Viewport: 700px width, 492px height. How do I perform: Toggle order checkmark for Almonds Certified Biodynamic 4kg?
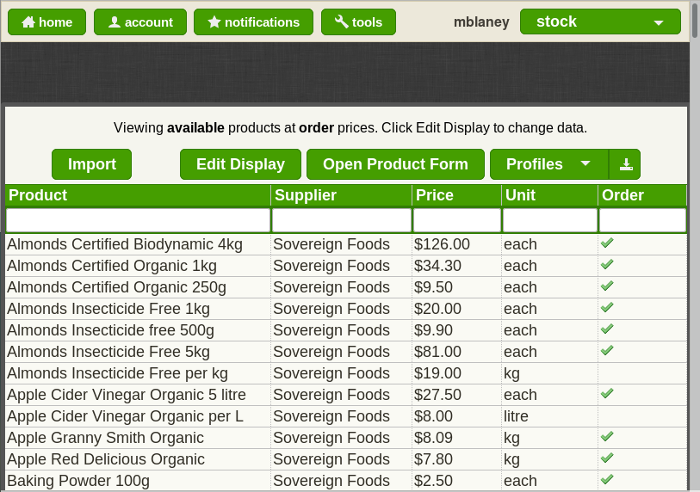(x=607, y=243)
